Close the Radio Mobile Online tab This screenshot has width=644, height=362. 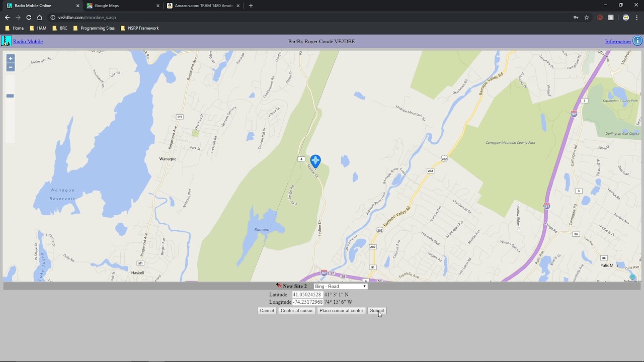pos(77,6)
